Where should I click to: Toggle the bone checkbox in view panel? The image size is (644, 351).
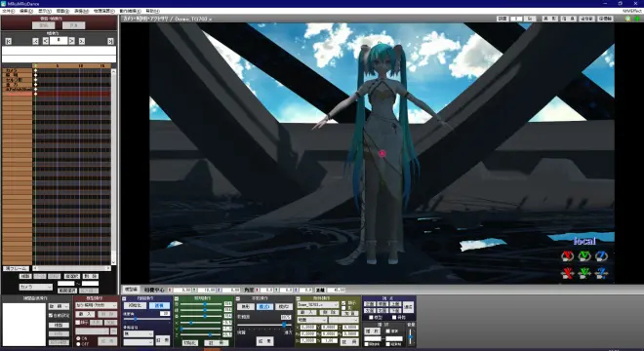(394, 317)
